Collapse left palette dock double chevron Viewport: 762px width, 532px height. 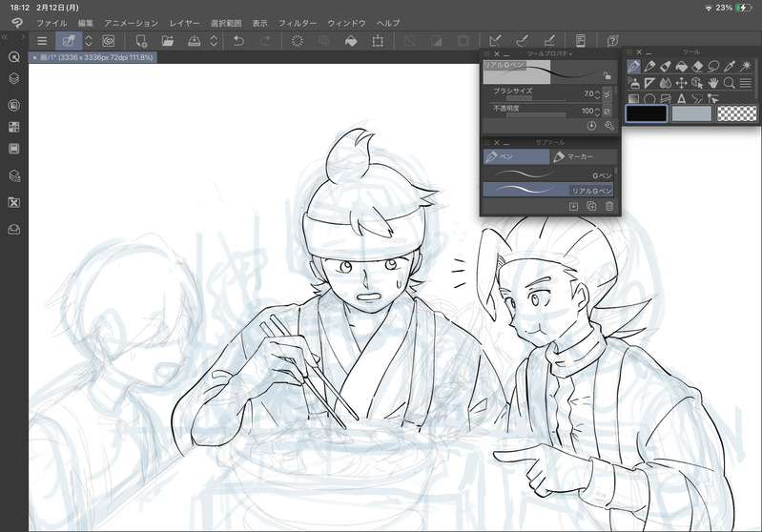coord(5,36)
